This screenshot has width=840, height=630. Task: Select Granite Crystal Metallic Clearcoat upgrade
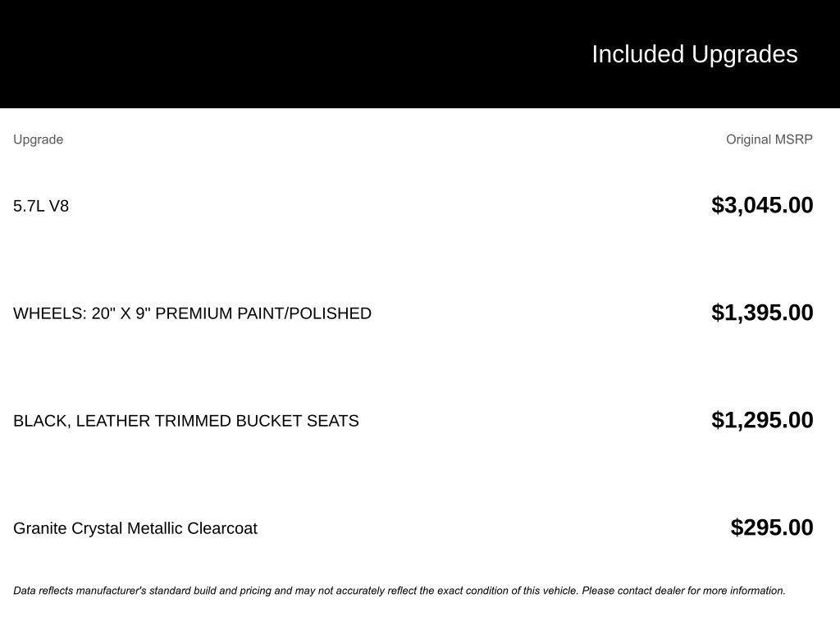tap(135, 528)
